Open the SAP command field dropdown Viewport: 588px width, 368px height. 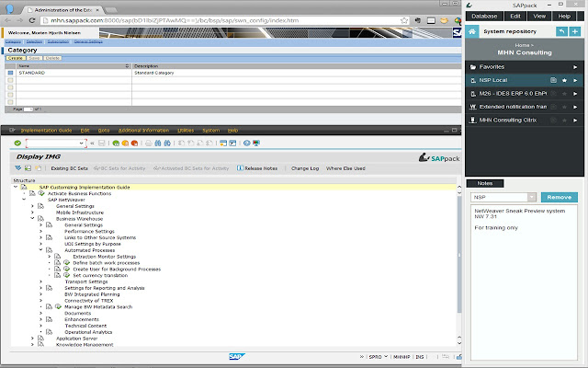[81, 144]
